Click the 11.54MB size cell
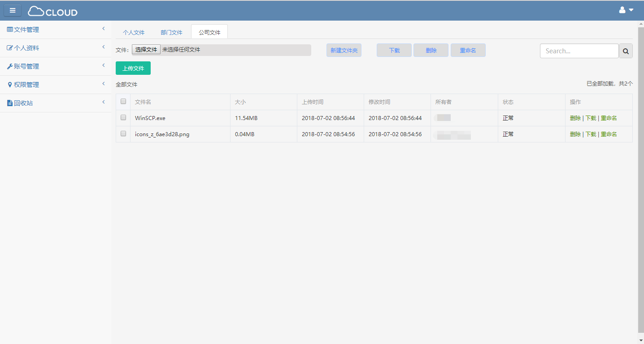The width and height of the screenshot is (644, 344). tap(246, 118)
